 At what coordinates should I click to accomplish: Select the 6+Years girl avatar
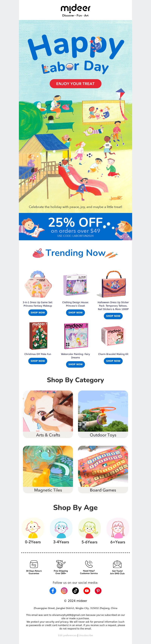[118, 528]
